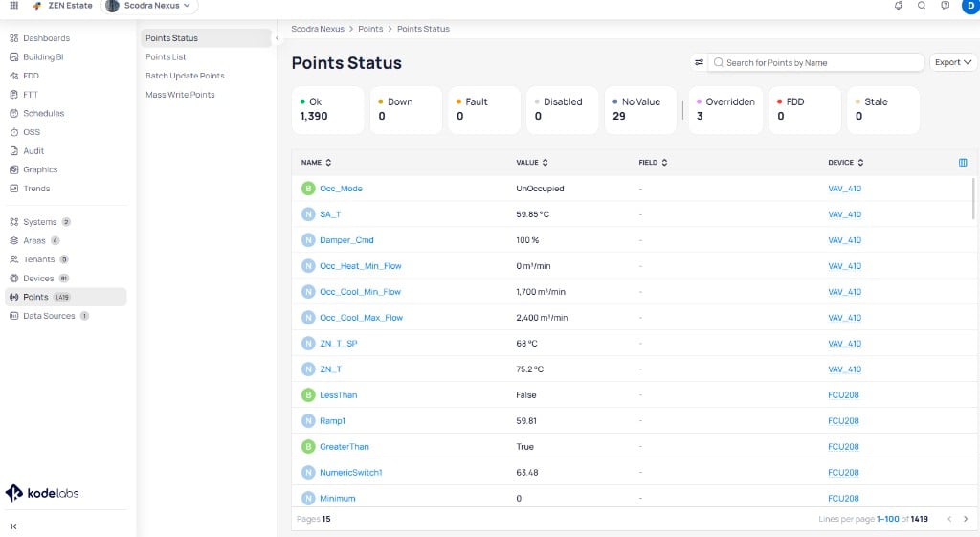The width and height of the screenshot is (980, 537).
Task: Open the apps grid icon
Action: 13,5
